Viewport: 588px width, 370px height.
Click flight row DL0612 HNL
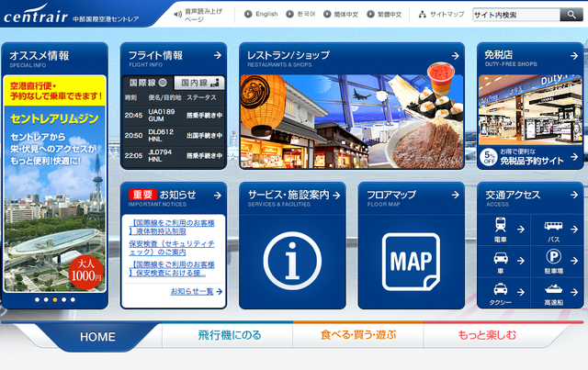click(x=174, y=135)
